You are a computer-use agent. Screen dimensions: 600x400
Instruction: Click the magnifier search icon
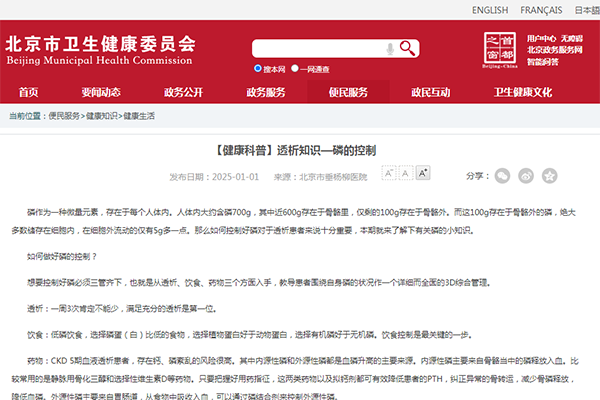click(407, 48)
